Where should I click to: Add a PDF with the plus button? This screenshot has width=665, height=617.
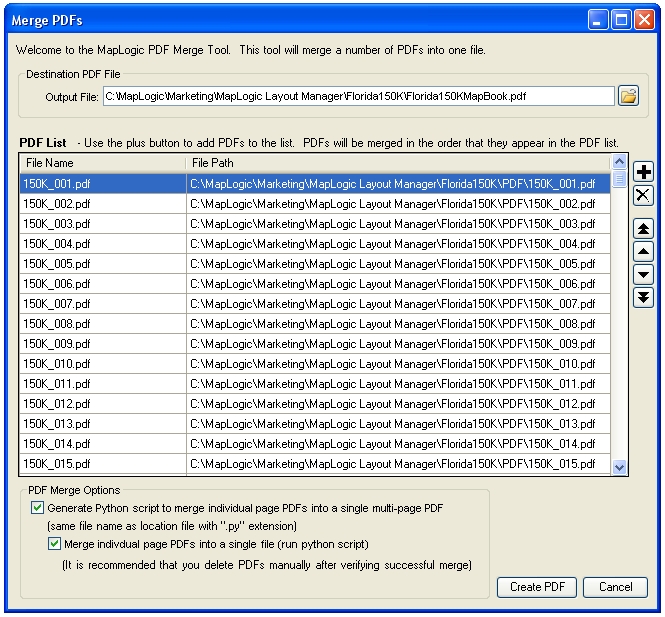click(x=643, y=172)
